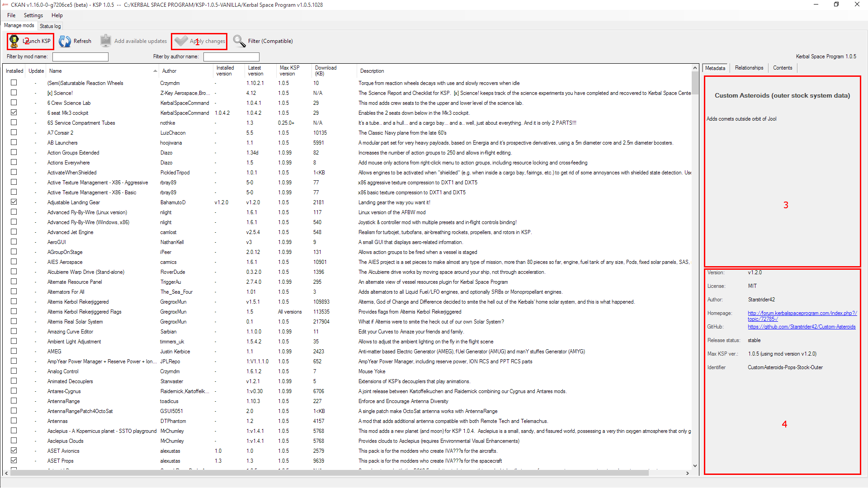The height and width of the screenshot is (488, 868).
Task: Sort by the Update column header
Action: click(x=36, y=71)
